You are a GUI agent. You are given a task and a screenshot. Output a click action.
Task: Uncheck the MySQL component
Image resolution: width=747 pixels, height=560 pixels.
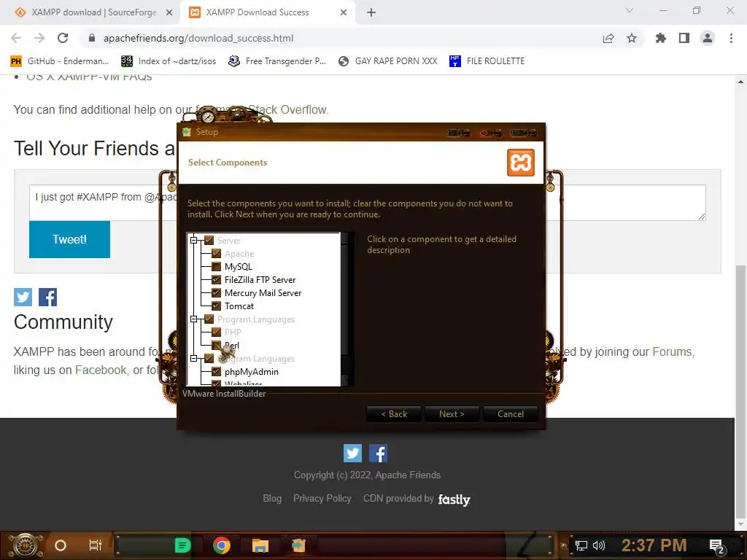(x=216, y=267)
